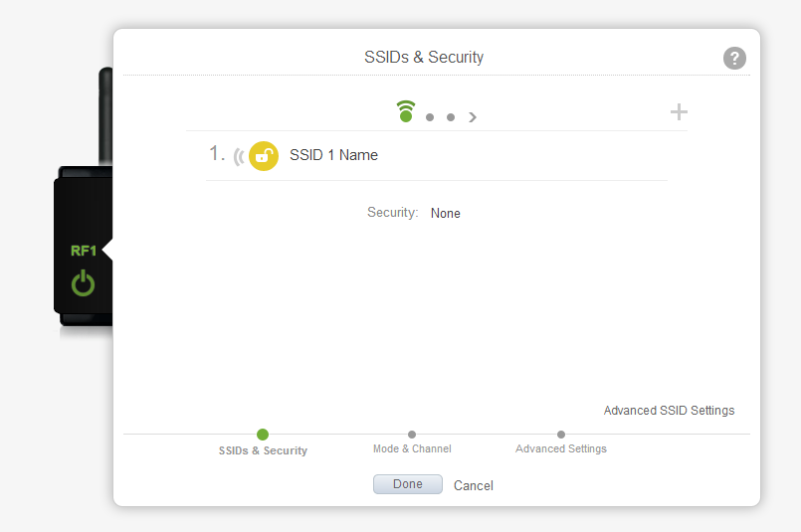Click the yellow unlocked padlock icon
801x532 pixels.
[x=264, y=156]
